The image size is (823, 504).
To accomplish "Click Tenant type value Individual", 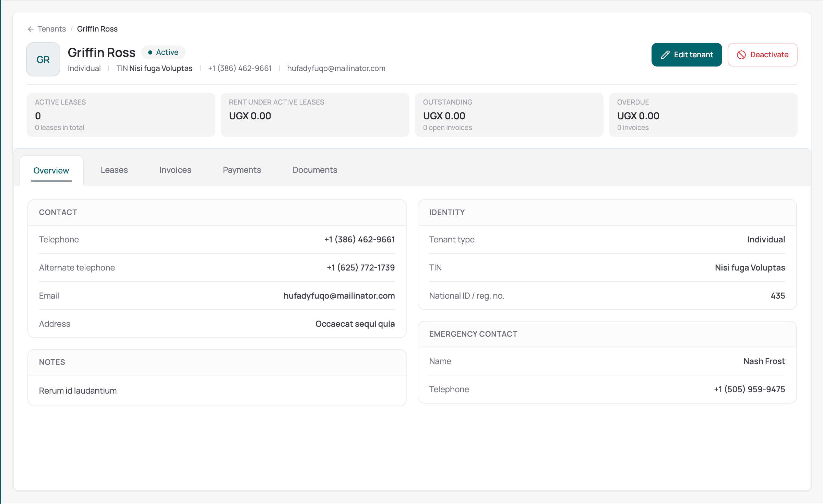I will point(766,239).
